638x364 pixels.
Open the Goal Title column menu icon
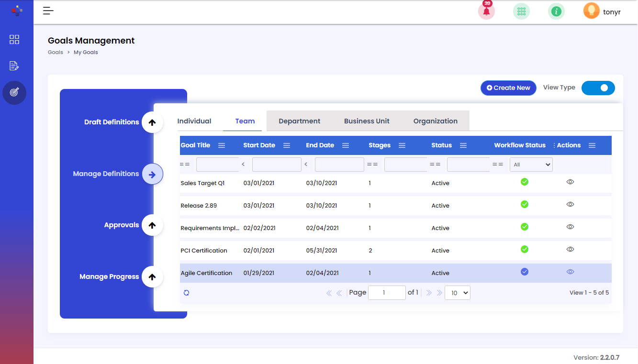click(x=222, y=145)
